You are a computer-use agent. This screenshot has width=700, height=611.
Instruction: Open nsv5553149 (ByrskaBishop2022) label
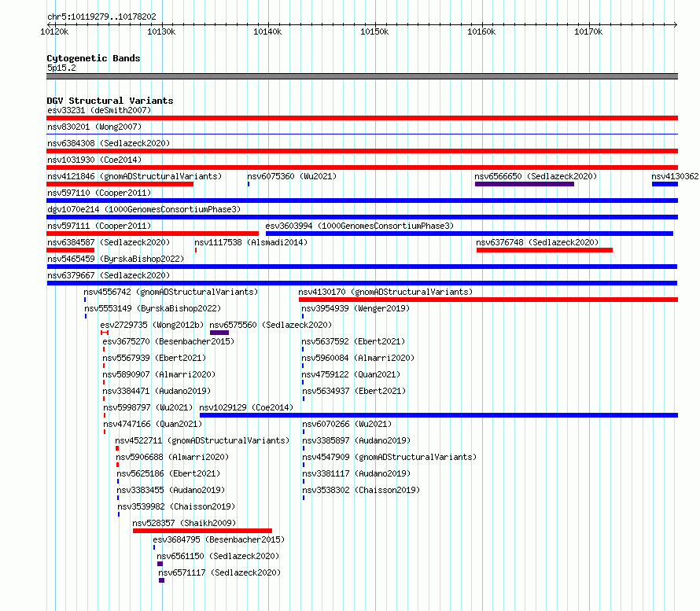click(x=153, y=308)
